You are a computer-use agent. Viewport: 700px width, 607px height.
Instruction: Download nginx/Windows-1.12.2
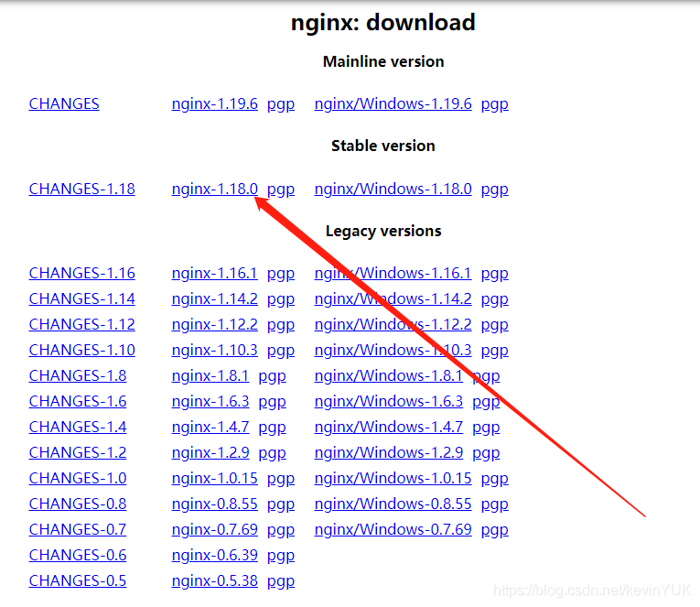[x=393, y=325]
